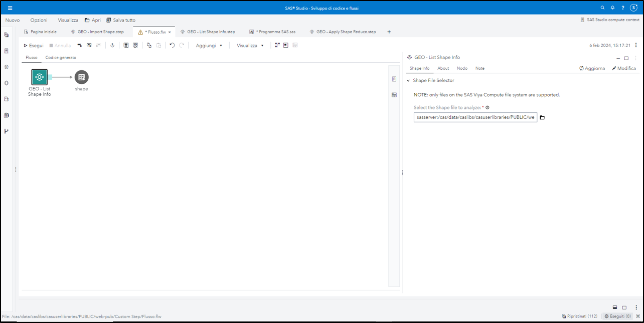Viewport: 644px width, 323px height.
Task: Open the Nuovo menu
Action: pos(13,20)
